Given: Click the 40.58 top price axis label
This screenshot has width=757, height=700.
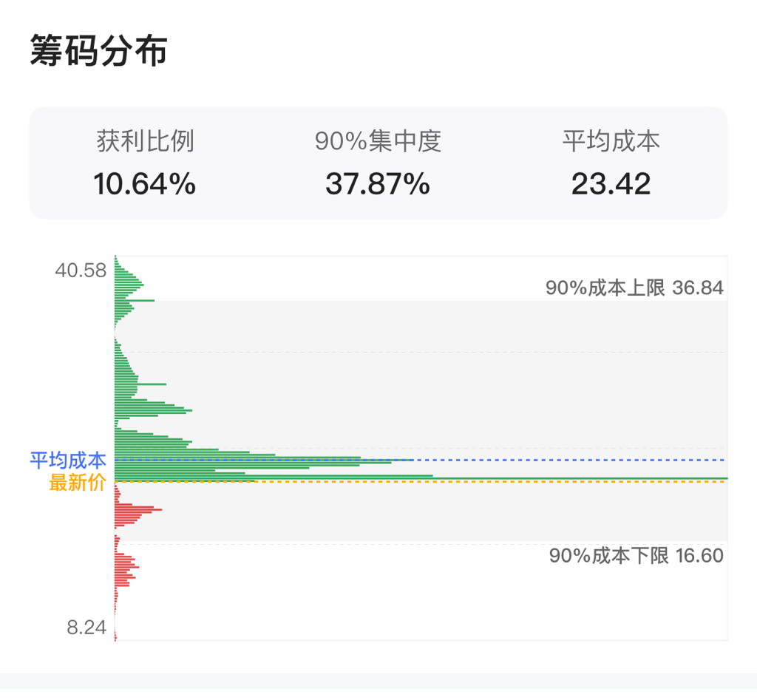Looking at the screenshot, I should (81, 271).
